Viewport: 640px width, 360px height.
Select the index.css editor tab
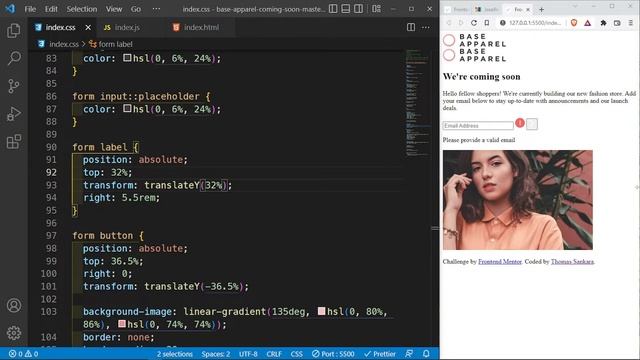[x=60, y=27]
